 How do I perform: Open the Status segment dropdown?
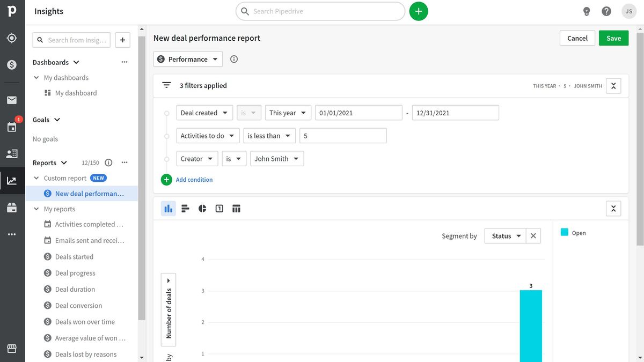[504, 235]
